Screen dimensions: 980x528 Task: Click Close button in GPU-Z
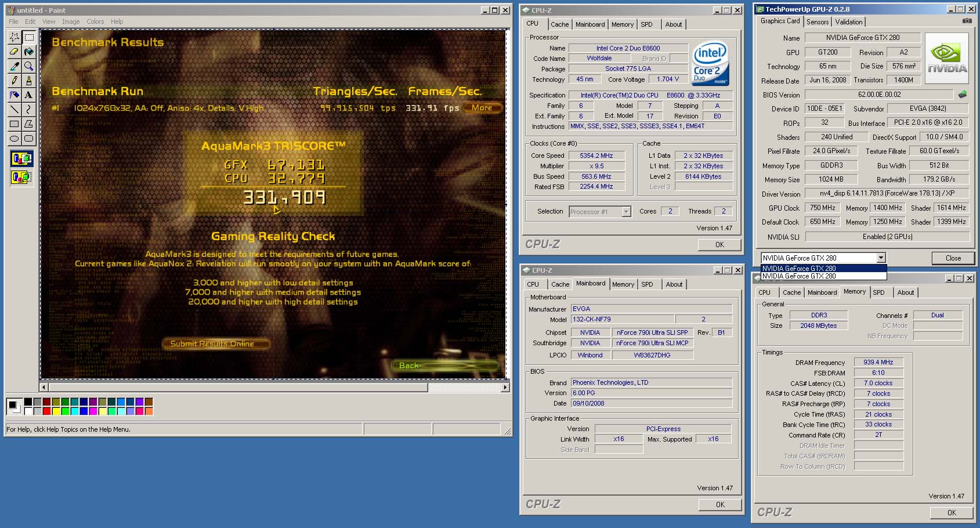(x=953, y=258)
